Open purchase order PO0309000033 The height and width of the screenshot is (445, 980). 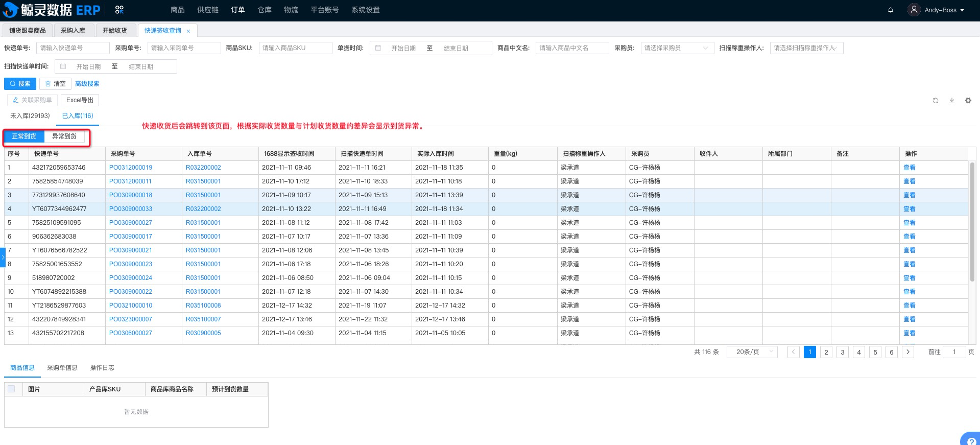(x=130, y=209)
